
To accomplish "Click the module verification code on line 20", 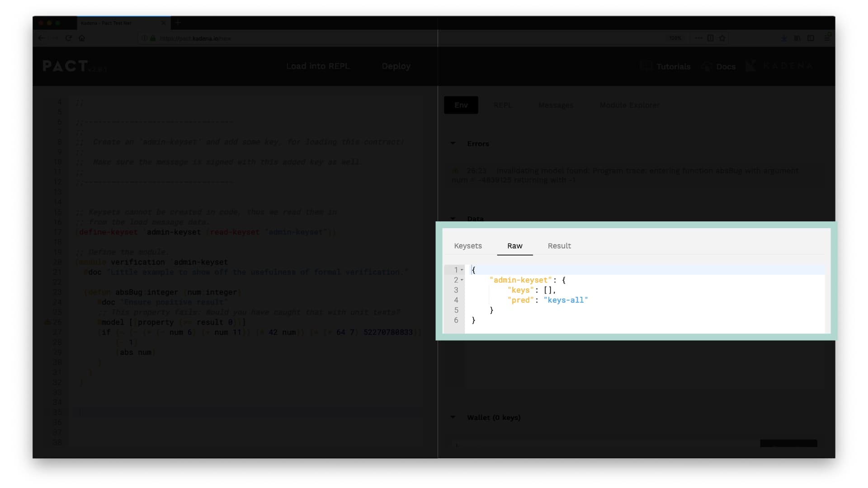I will 152,262.
